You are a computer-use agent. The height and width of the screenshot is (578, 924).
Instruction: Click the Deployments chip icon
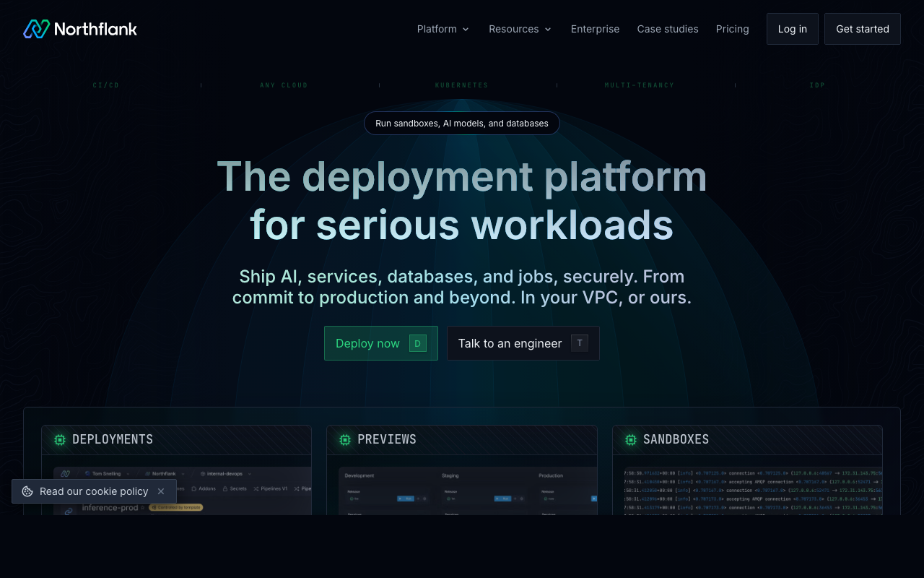(x=60, y=439)
